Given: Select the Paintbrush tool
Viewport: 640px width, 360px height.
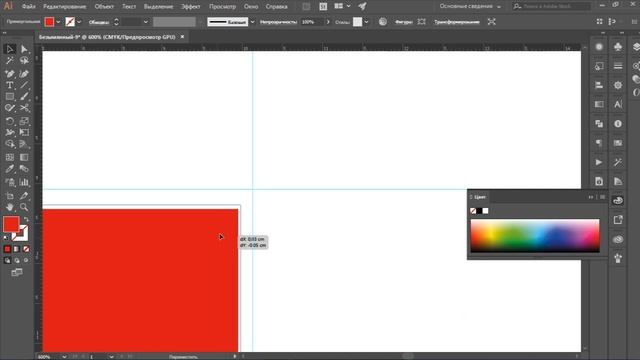Looking at the screenshot, I should point(24,97).
